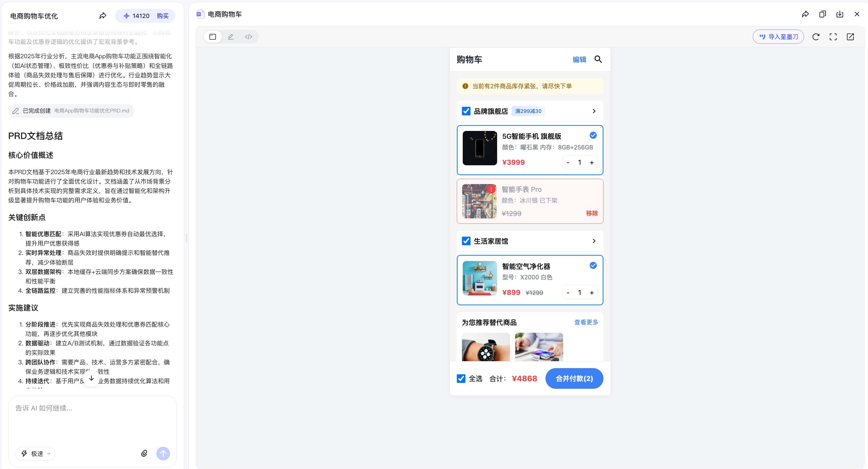Share the 电商购物车优化 conversation
868x469 pixels.
click(x=103, y=16)
